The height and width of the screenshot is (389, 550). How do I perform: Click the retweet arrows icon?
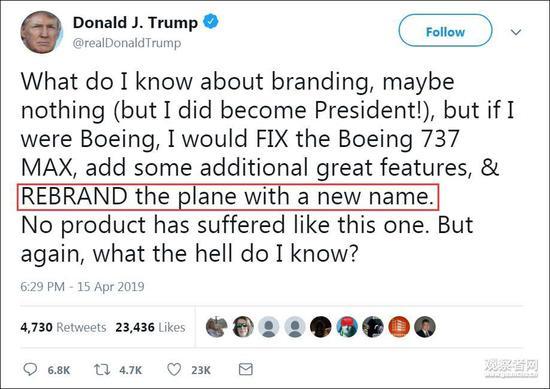(102, 369)
